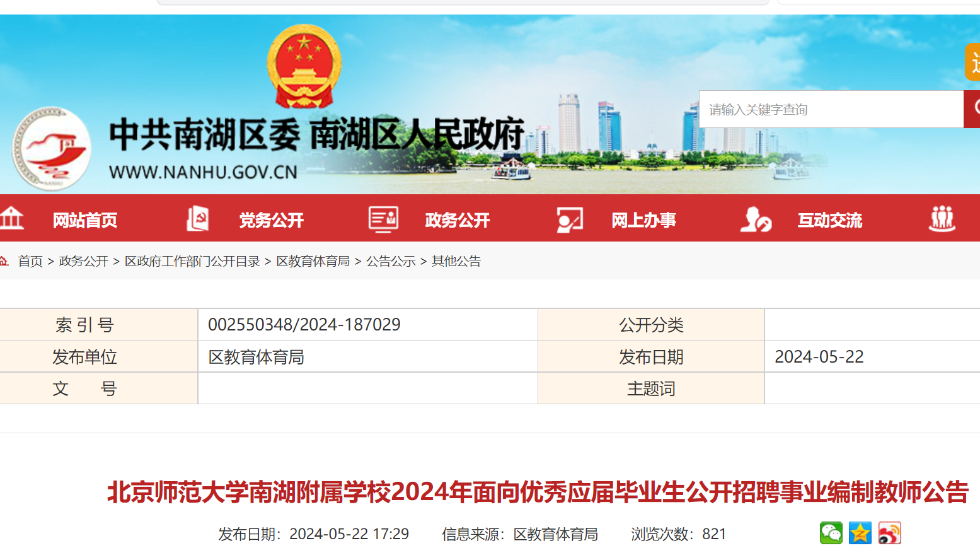Share article via QQ Zone star icon
This screenshot has width=980, height=560.
pos(860,534)
